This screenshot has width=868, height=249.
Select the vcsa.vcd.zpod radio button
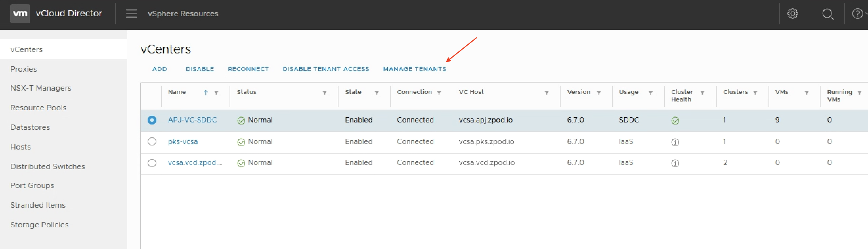click(152, 163)
